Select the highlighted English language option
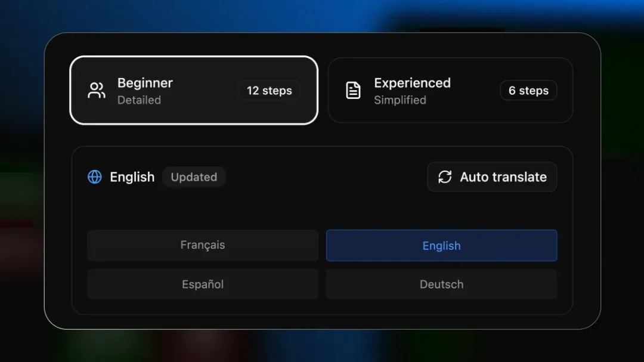The height and width of the screenshot is (362, 644). click(441, 246)
